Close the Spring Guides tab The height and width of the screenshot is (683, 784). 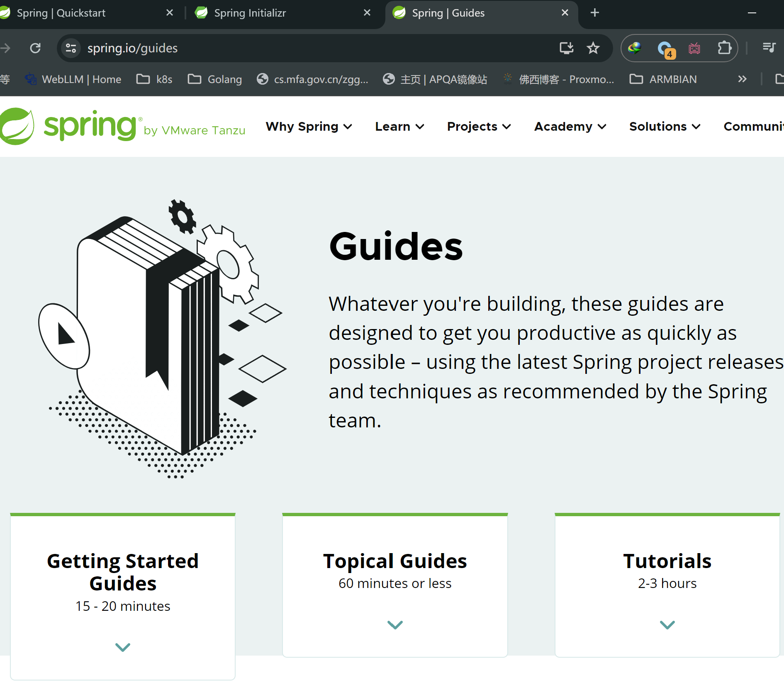(565, 13)
